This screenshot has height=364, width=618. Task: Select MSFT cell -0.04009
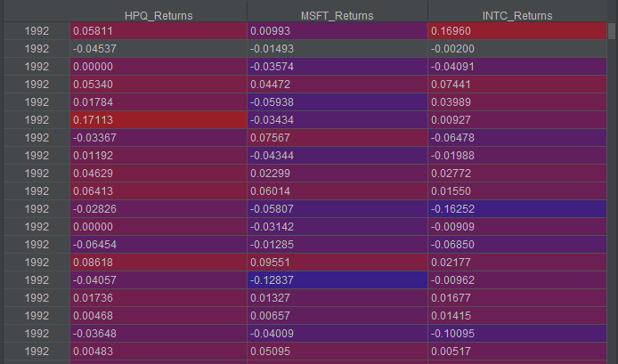[337, 334]
